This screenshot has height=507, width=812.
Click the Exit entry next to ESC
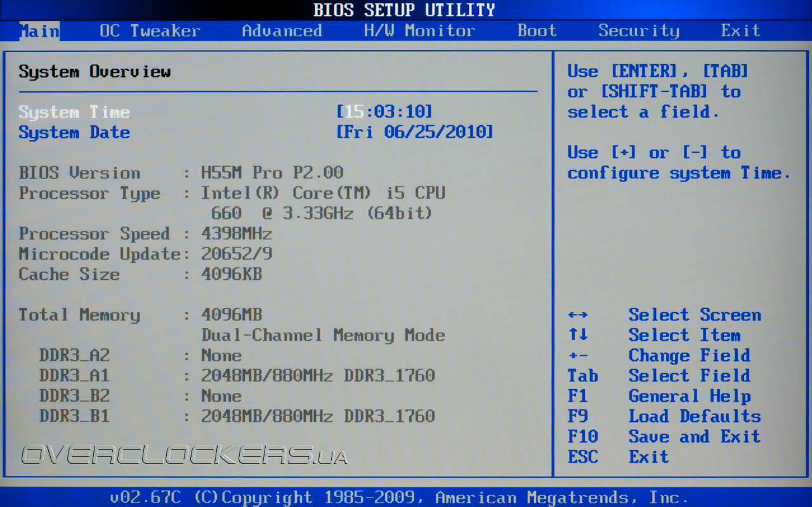[649, 458]
